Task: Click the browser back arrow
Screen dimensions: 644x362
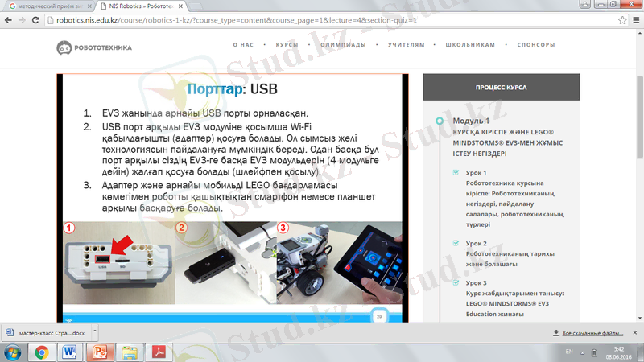Action: [10, 19]
